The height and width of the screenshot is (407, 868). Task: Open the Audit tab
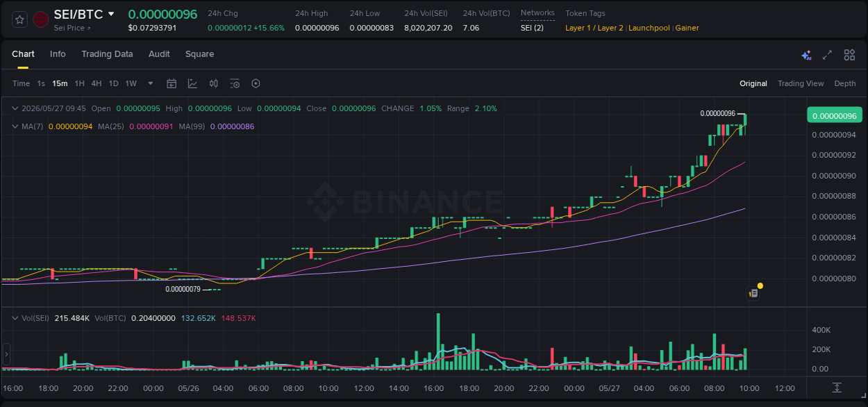pyautogui.click(x=159, y=54)
